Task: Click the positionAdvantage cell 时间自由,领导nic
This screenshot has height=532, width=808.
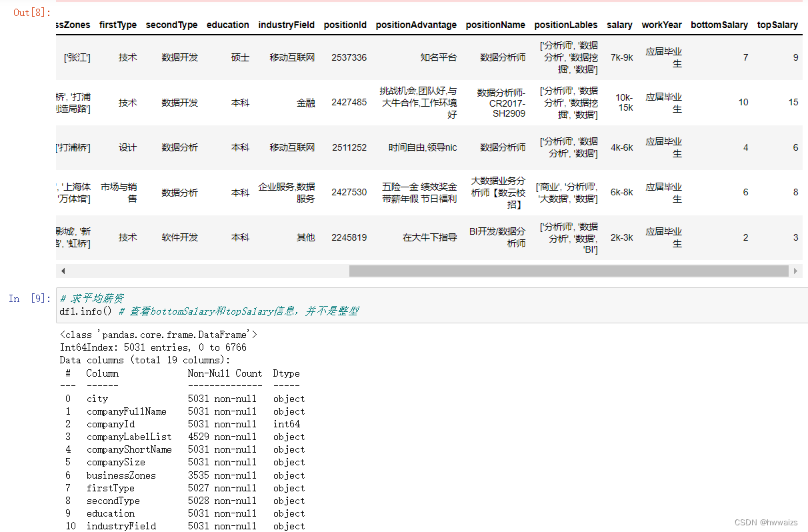Action: tap(423, 147)
